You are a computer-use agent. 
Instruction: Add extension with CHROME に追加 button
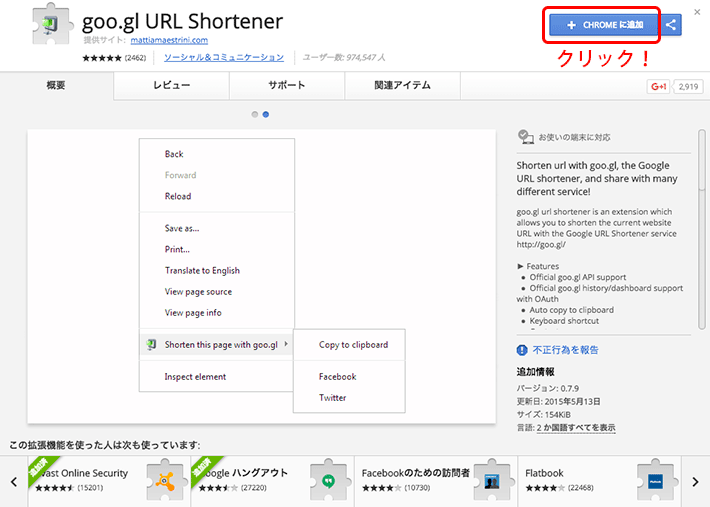click(x=604, y=25)
